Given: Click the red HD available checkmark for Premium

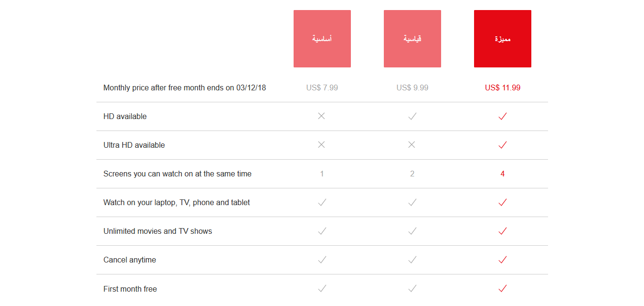Looking at the screenshot, I should 502,116.
